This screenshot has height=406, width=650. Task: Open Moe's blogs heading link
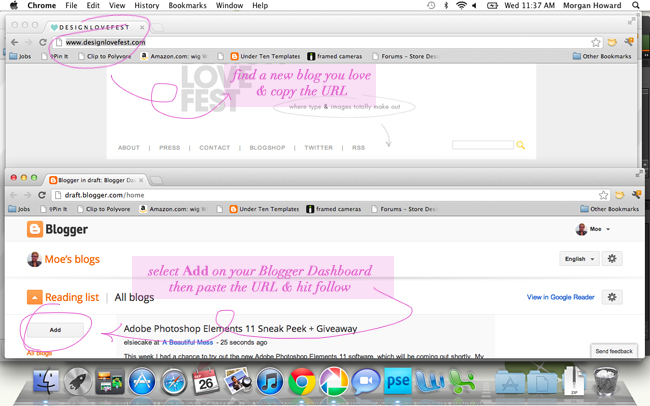point(72,259)
